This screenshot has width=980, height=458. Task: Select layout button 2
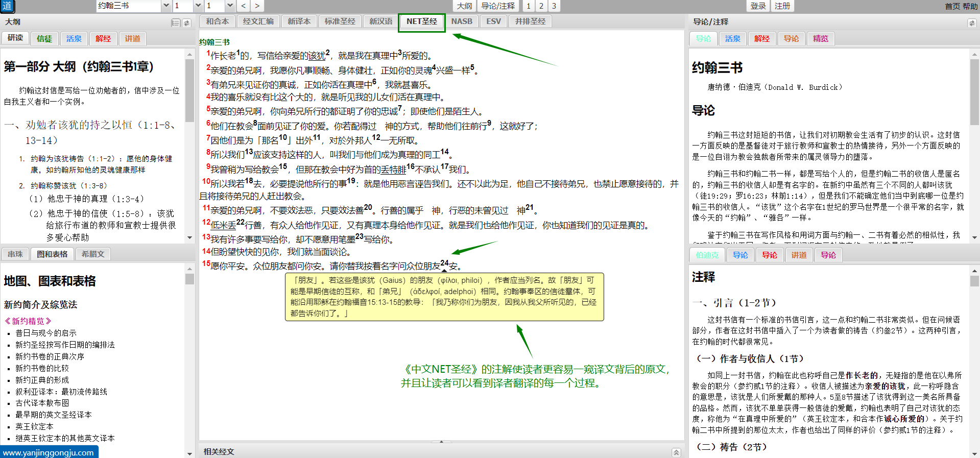pos(541,6)
